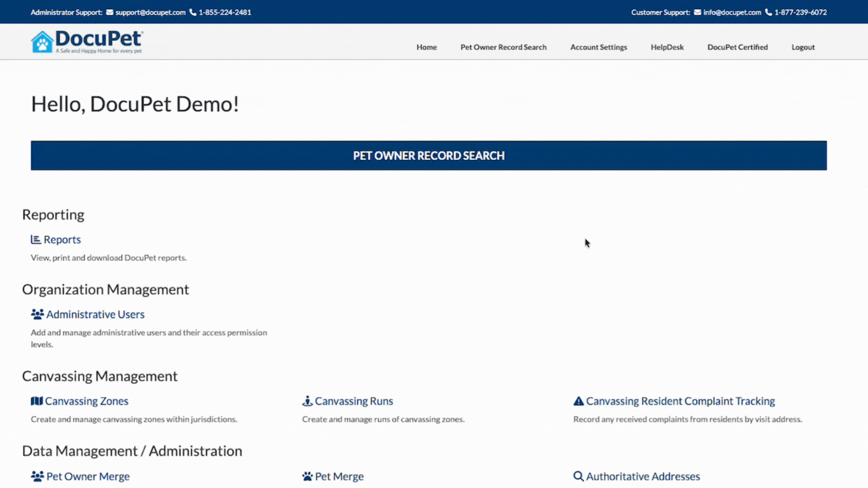Click the Canvassing Zones map icon
This screenshot has height=488, width=868.
(x=37, y=401)
